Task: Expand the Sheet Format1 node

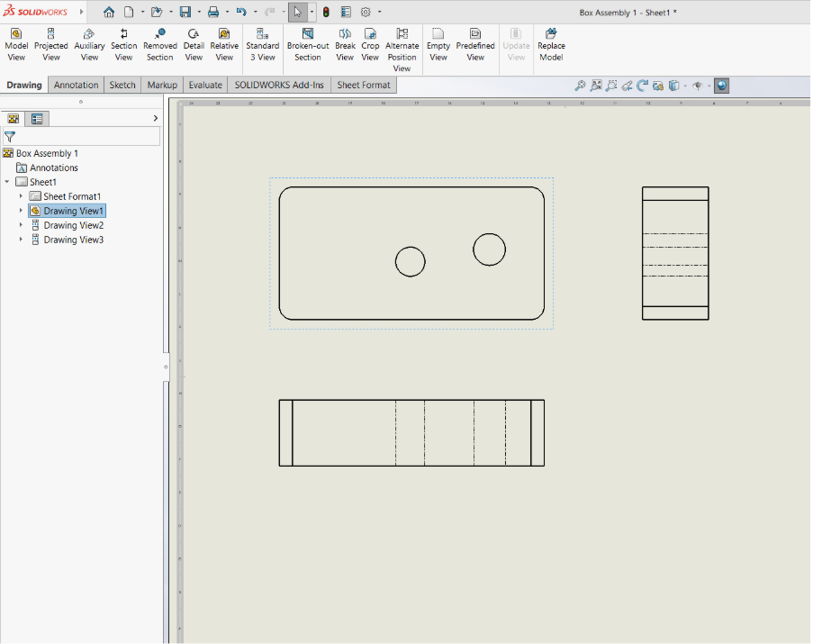Action: coord(21,196)
